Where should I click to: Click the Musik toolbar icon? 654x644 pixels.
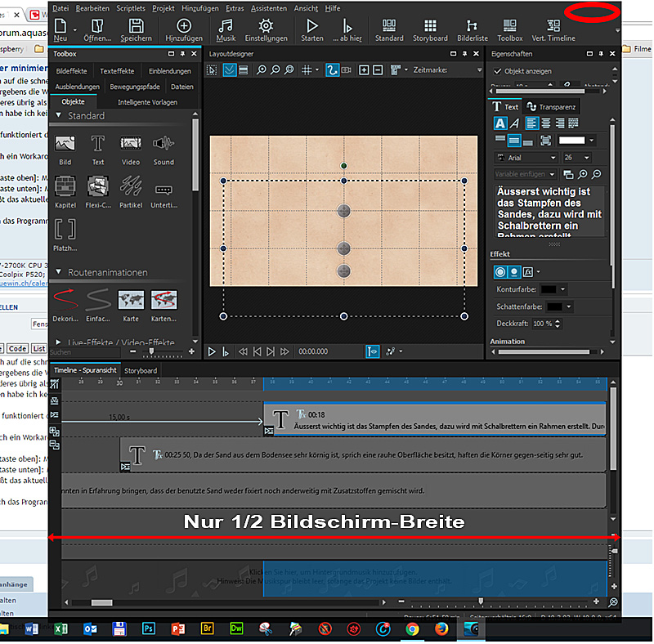click(225, 30)
